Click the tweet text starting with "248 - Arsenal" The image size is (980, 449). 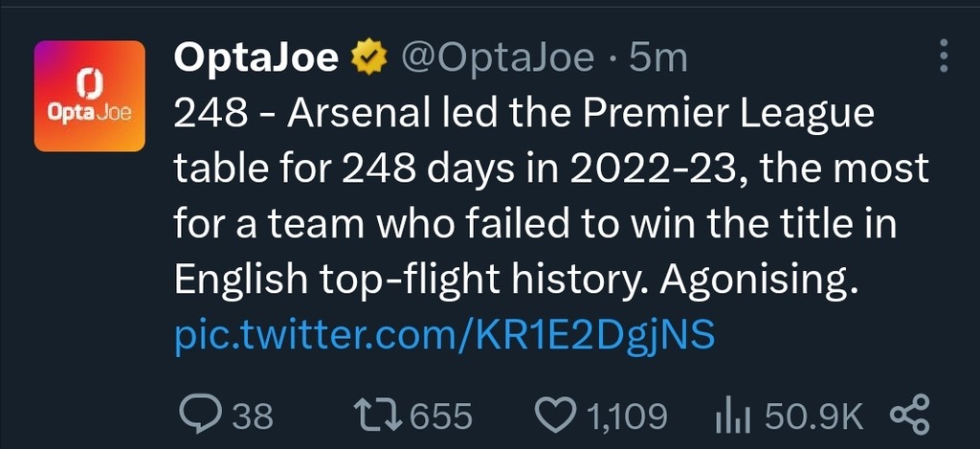[524, 115]
